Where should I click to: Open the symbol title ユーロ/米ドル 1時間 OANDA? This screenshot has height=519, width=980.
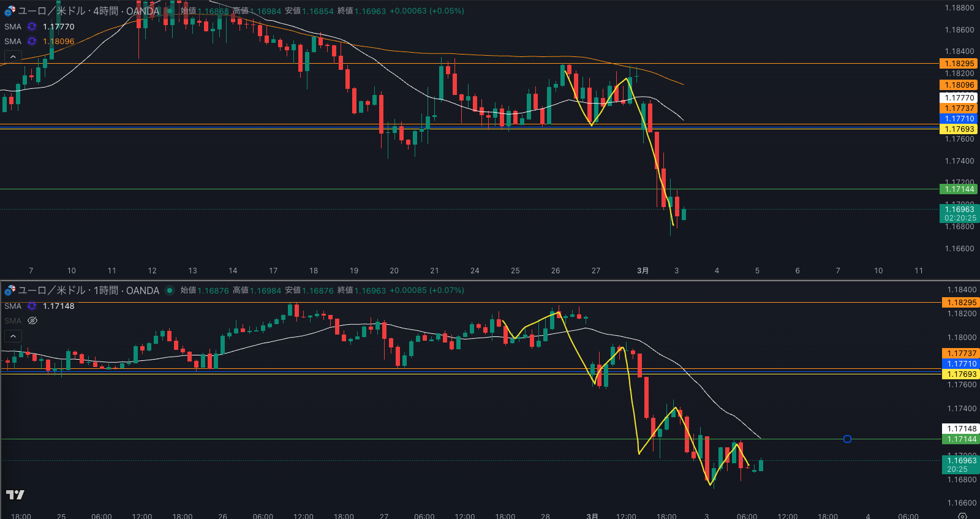click(88, 290)
